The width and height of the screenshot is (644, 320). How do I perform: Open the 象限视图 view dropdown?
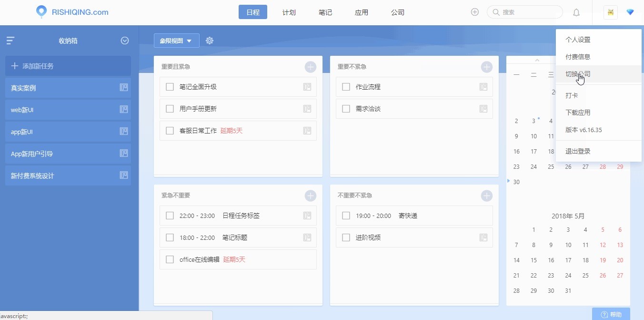176,41
